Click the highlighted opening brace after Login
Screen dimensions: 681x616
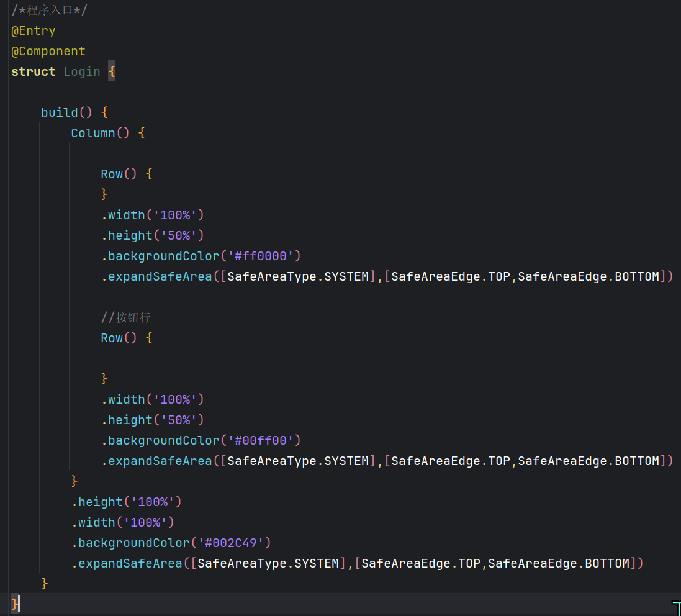[112, 71]
